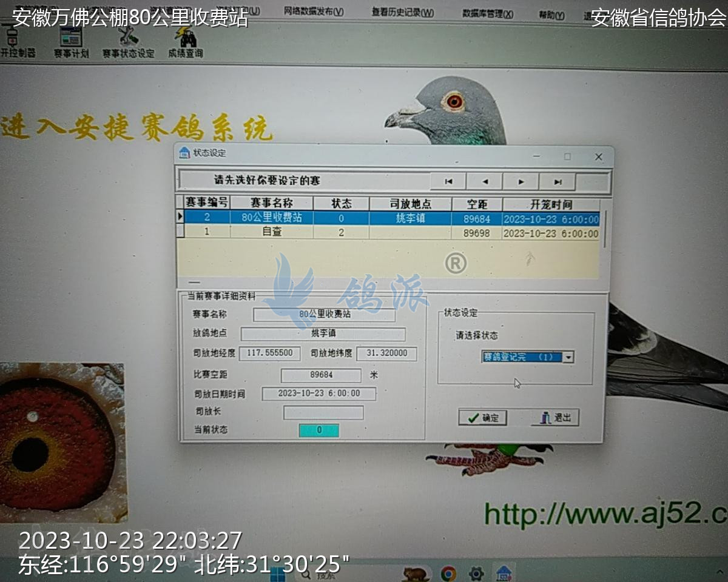The width and height of the screenshot is (728, 582).
Task: Click the 赛事名称 column header
Action: [x=272, y=203]
